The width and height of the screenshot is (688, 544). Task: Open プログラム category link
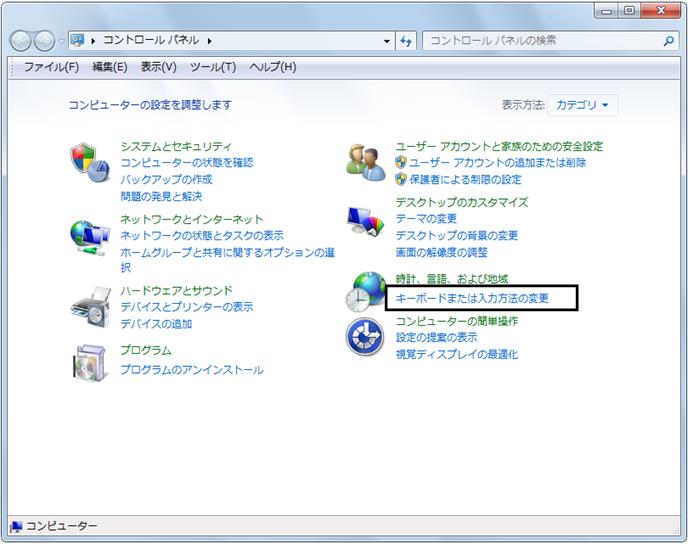[146, 350]
